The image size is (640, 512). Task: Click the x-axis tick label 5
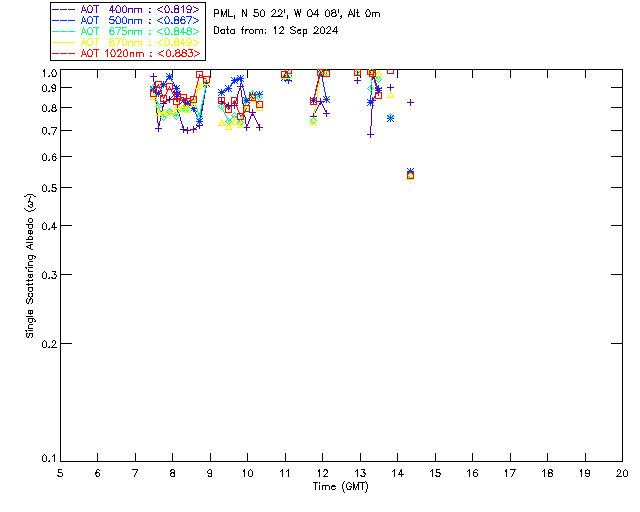[x=60, y=472]
